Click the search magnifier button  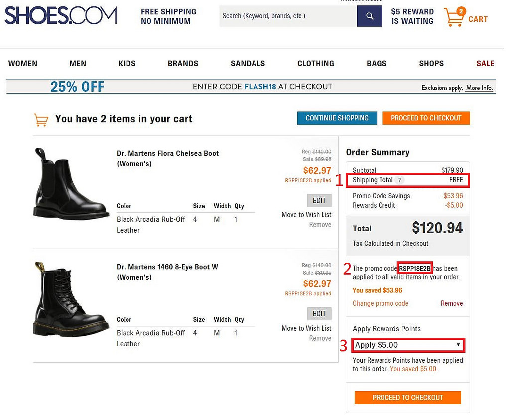[x=370, y=16]
